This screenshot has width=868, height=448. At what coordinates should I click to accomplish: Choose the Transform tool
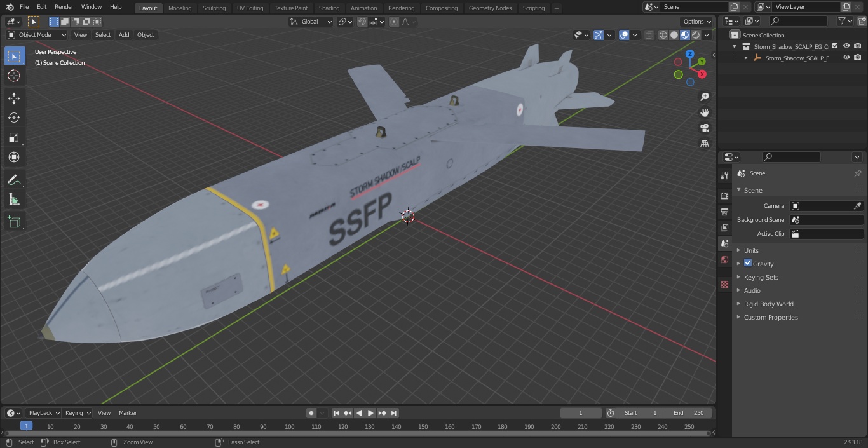[14, 157]
